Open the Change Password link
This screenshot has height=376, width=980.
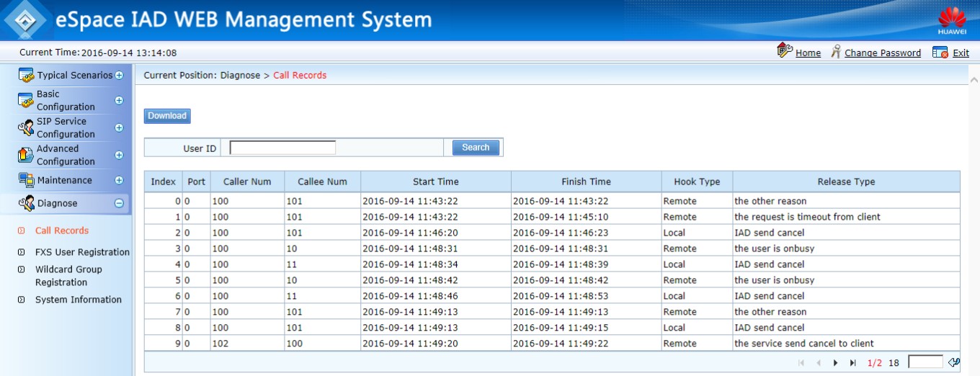(x=883, y=53)
